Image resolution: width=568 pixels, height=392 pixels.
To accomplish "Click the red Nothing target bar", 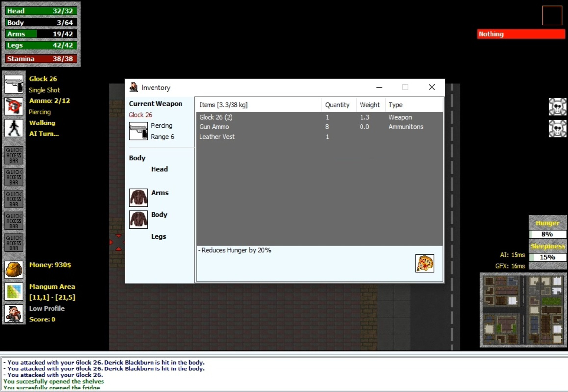I will [520, 34].
